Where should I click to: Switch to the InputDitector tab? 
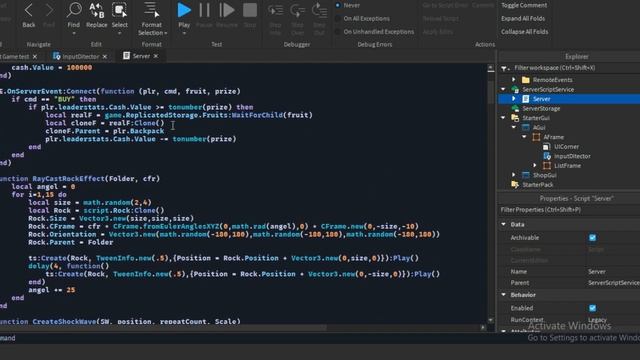click(x=81, y=56)
